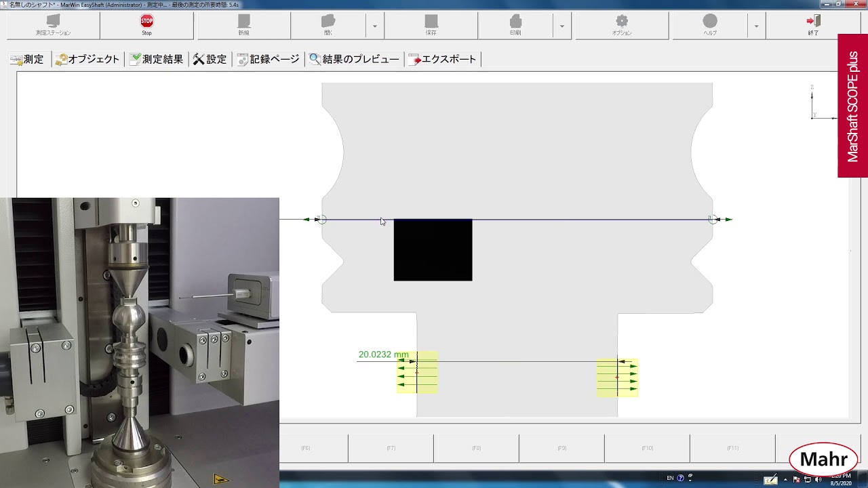
Task: Expand the dropdown arrow beside 印刷
Action: [x=561, y=26]
